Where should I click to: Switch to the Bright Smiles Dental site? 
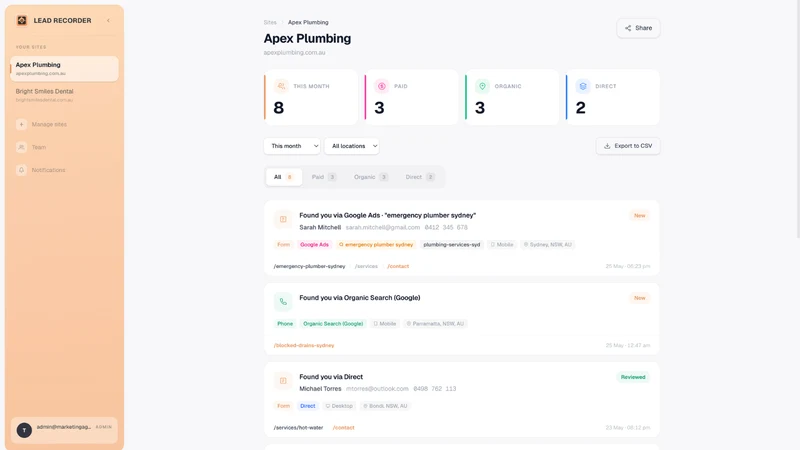(x=64, y=95)
